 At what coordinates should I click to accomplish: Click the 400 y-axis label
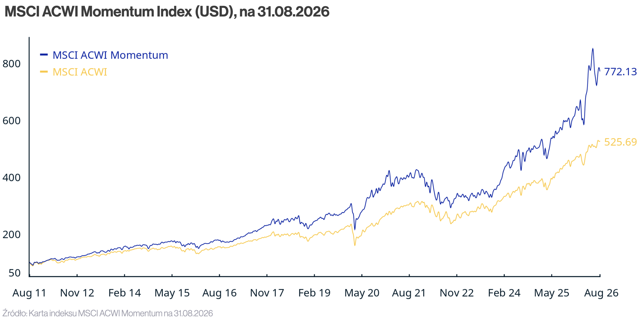pos(11,178)
